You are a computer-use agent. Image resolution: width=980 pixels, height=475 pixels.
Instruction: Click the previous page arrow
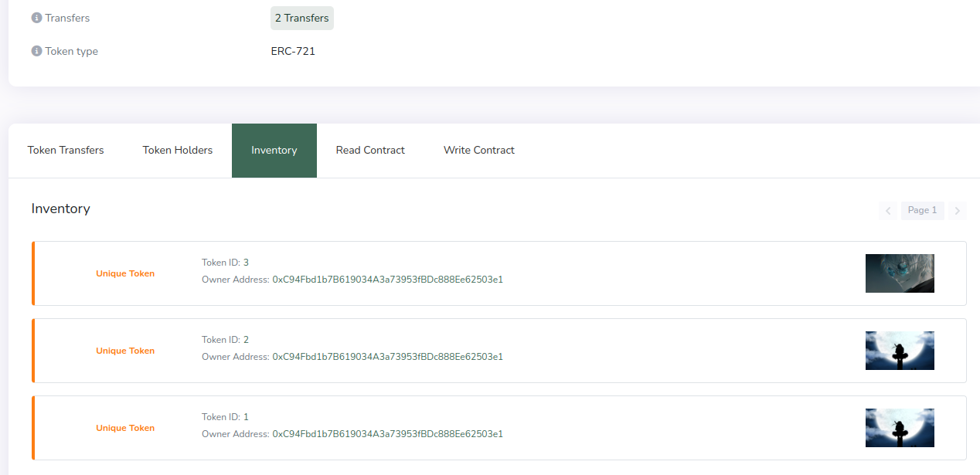tap(887, 210)
